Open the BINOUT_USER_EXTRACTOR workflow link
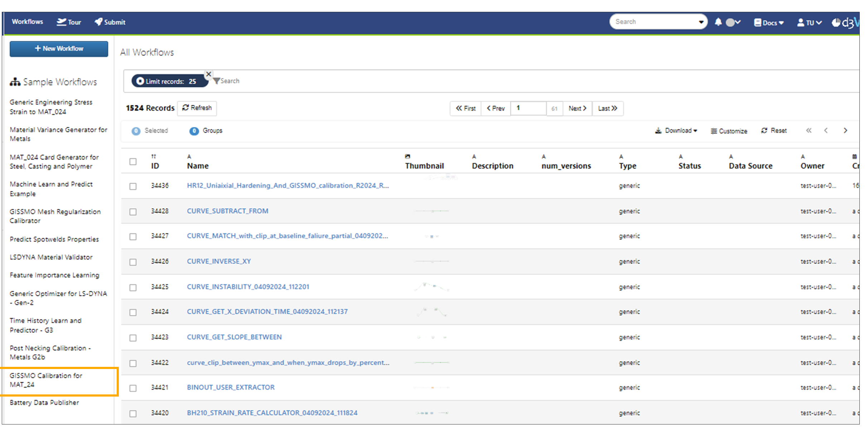 tap(231, 387)
